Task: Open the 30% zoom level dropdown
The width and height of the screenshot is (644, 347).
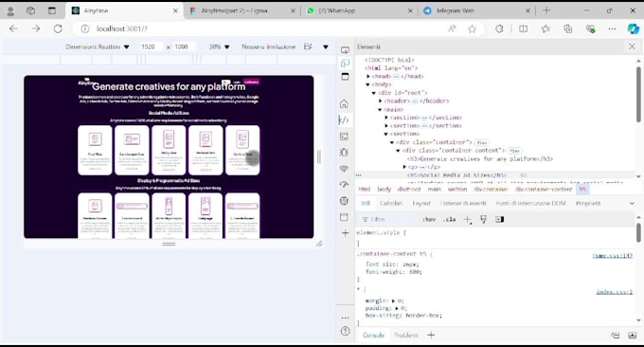Action: pyautogui.click(x=219, y=46)
